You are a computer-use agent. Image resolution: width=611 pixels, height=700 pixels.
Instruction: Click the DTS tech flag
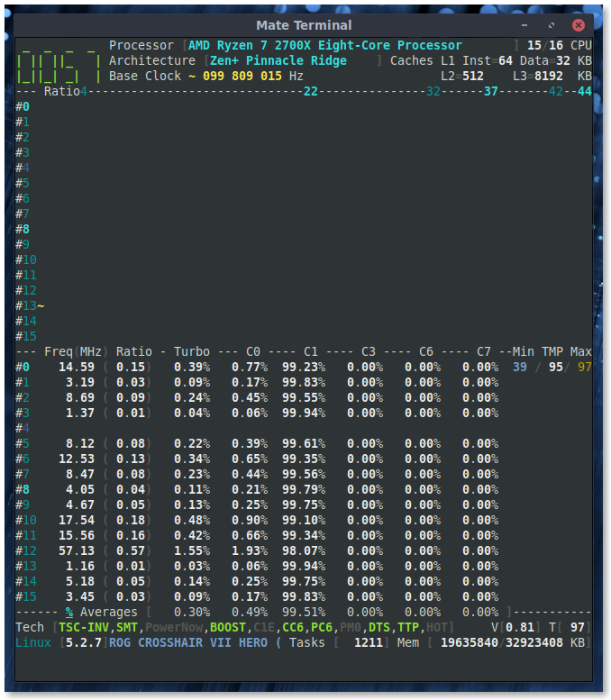[379, 627]
